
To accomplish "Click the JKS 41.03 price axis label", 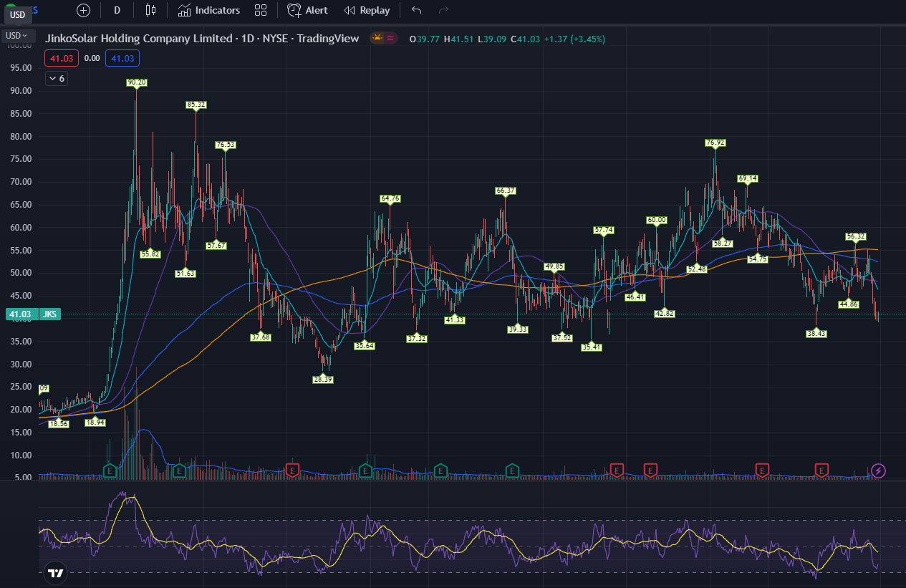I will 32,314.
